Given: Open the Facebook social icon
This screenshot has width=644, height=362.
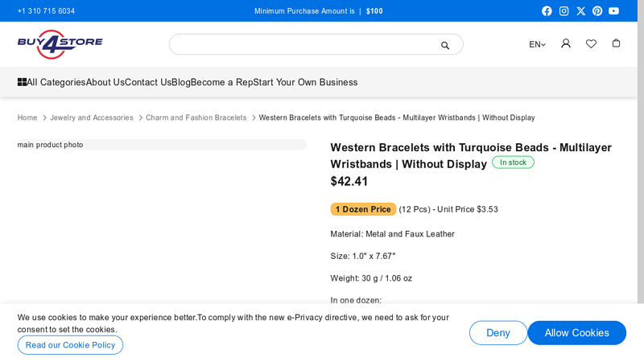Looking at the screenshot, I should pos(547,11).
